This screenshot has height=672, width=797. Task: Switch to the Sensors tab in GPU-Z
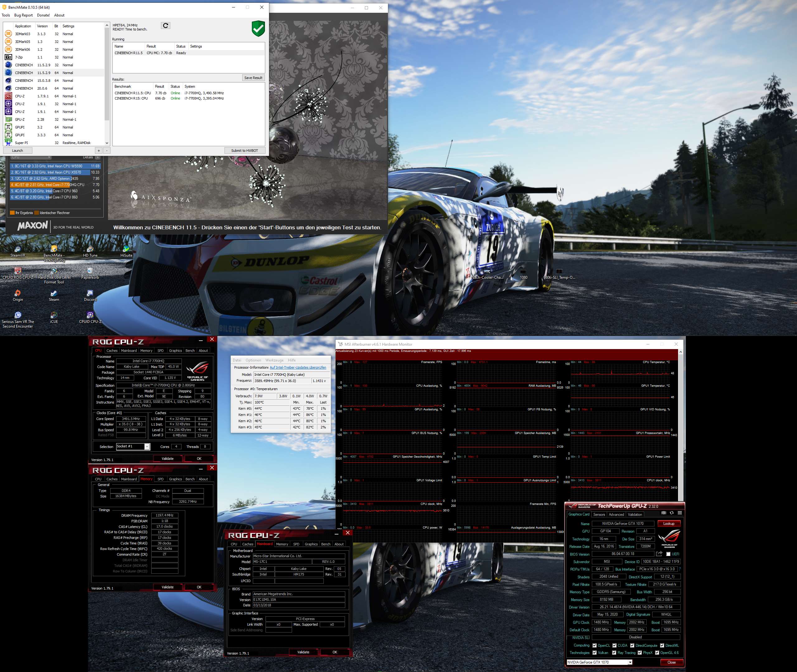(x=599, y=515)
